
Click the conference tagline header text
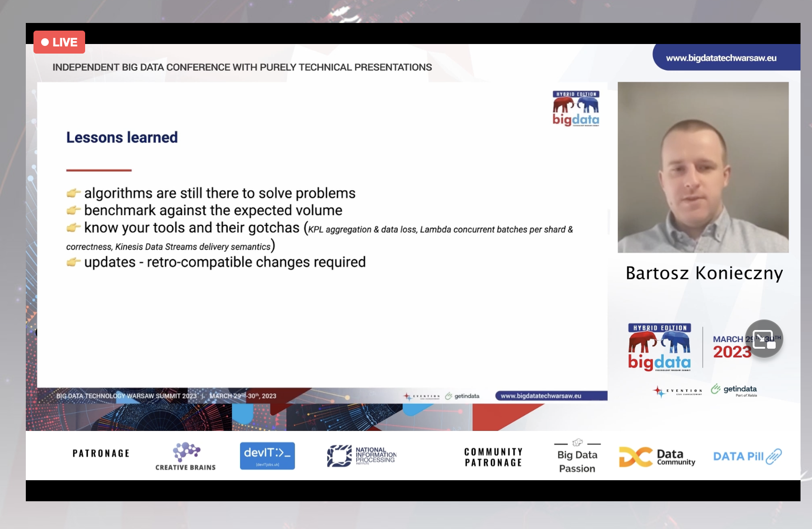(x=242, y=67)
